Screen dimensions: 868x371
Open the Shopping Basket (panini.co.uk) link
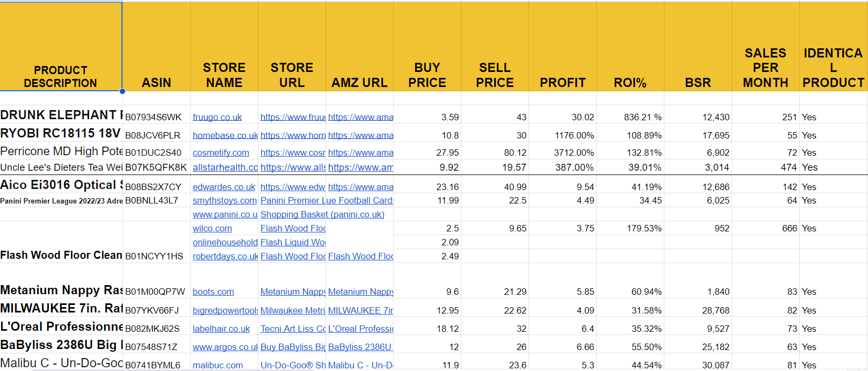pyautogui.click(x=322, y=214)
